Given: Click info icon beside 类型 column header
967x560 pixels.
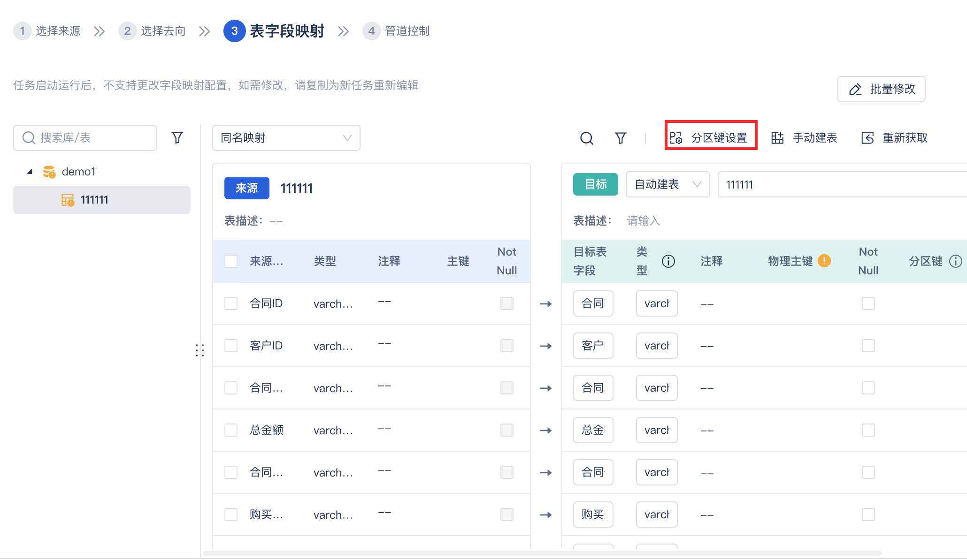Looking at the screenshot, I should point(668,261).
